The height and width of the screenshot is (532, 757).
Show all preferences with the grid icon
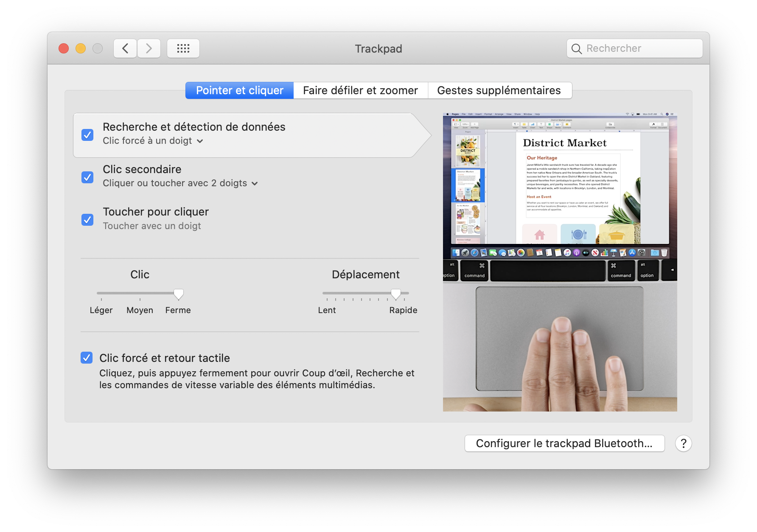pos(183,48)
